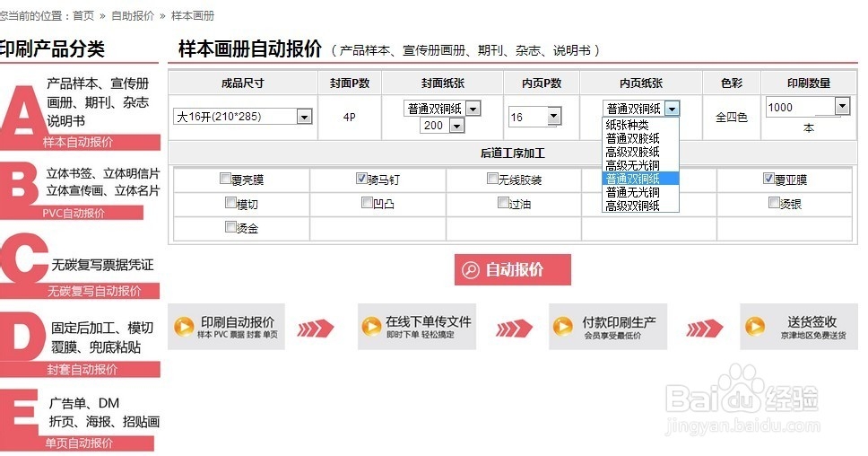Image resolution: width=868 pixels, height=456 pixels.
Task: Click the 送货签收 step banner
Action: [799, 327]
